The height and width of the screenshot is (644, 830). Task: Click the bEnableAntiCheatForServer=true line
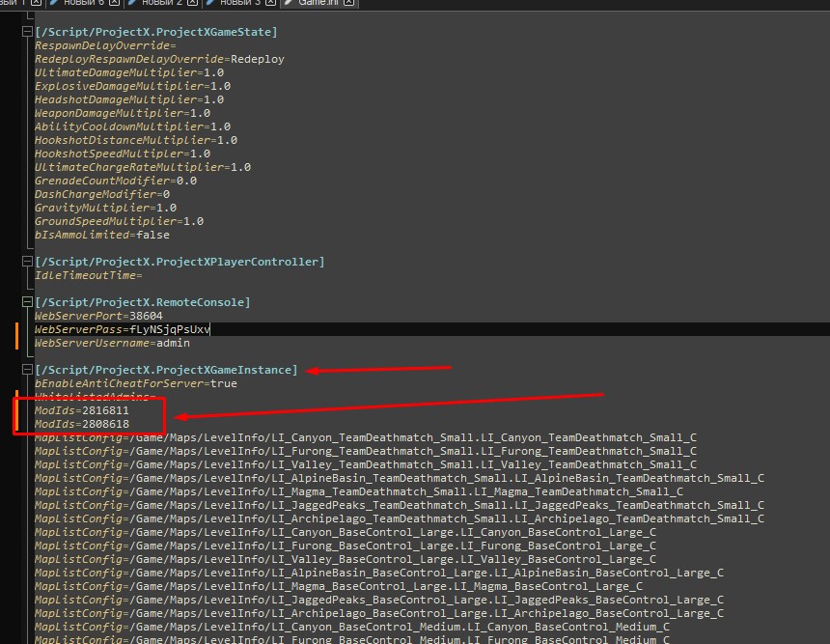[135, 383]
